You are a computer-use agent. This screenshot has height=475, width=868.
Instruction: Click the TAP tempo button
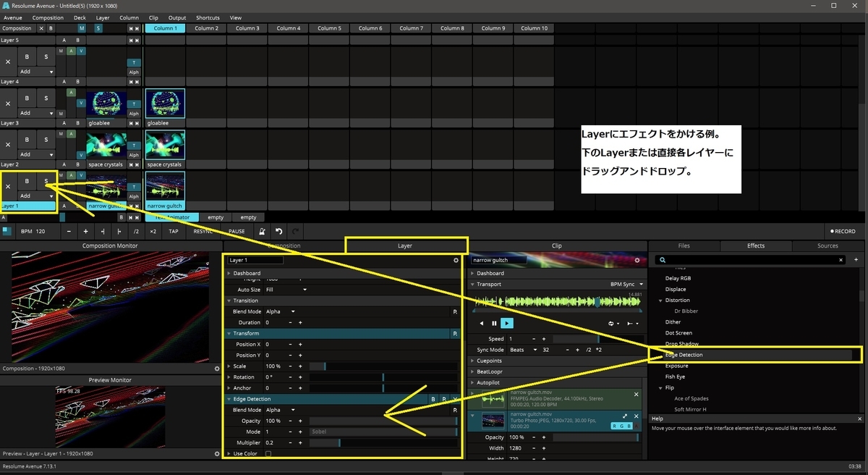[174, 232]
